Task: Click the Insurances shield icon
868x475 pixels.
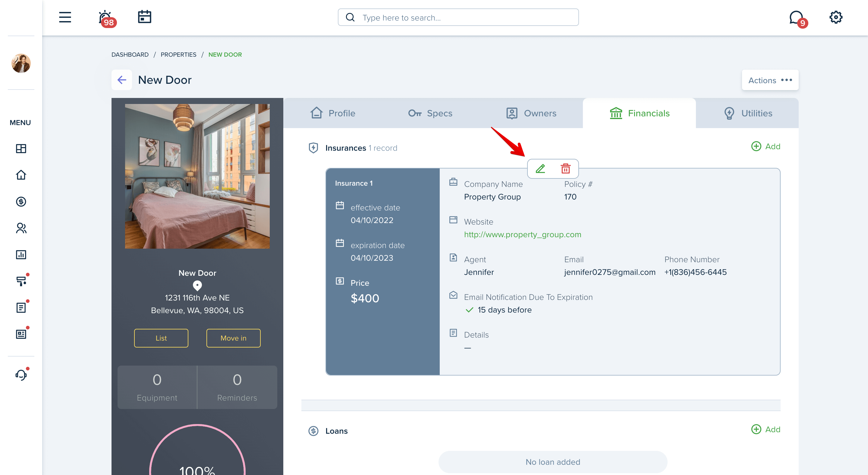Action: pos(313,148)
